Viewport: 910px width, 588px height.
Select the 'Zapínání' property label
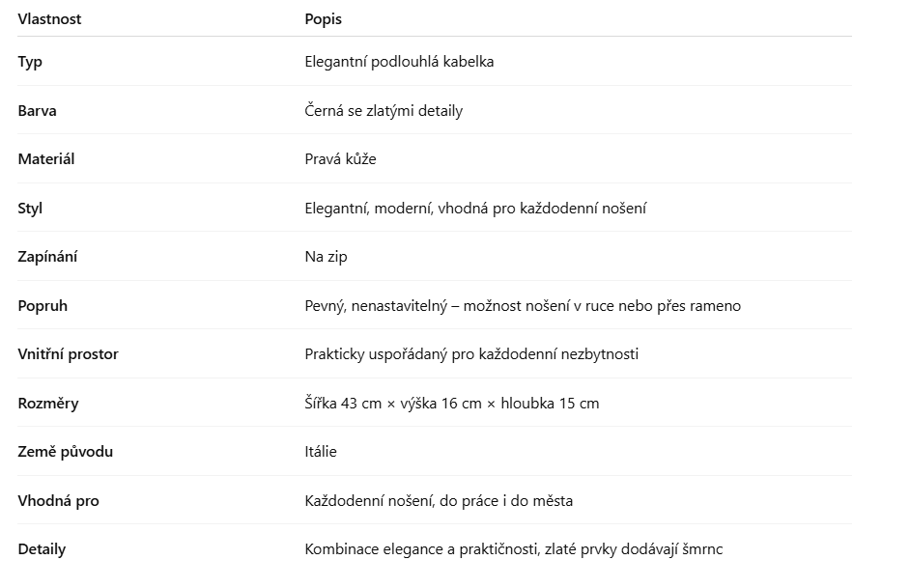pyautogui.click(x=47, y=257)
